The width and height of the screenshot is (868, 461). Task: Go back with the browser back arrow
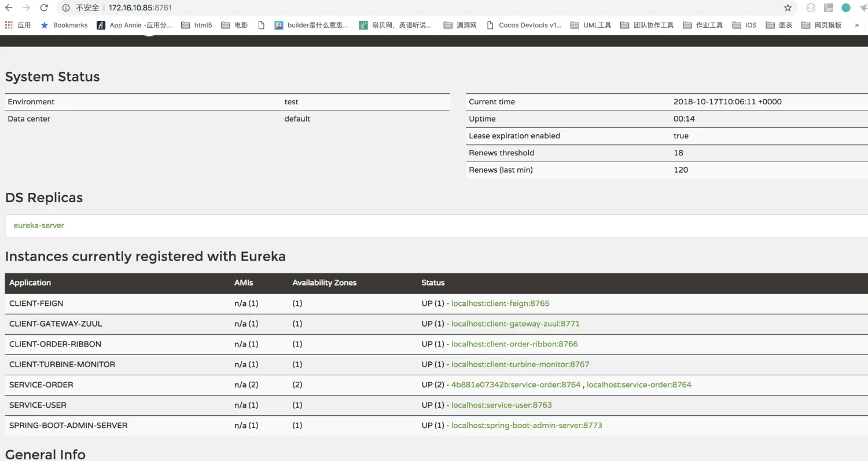click(x=9, y=8)
